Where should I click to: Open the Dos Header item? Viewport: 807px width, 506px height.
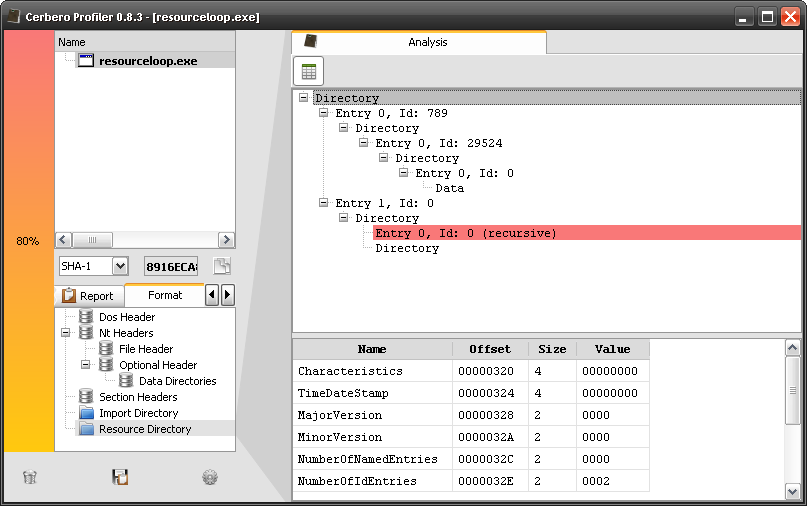coord(127,317)
